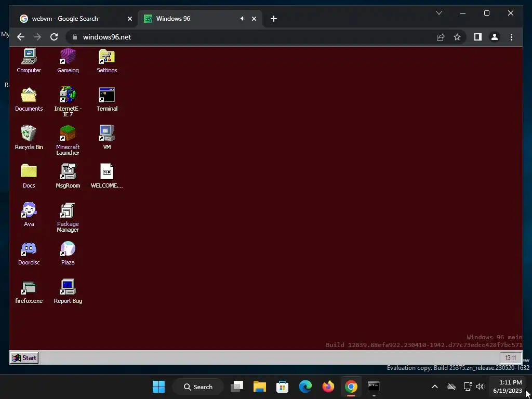532x399 pixels.
Task: Launch InternetE - IE 7 shortcut
Action: (x=68, y=102)
